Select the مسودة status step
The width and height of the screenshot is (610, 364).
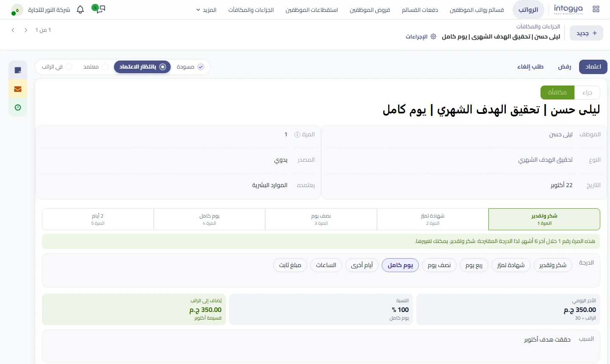pos(190,67)
